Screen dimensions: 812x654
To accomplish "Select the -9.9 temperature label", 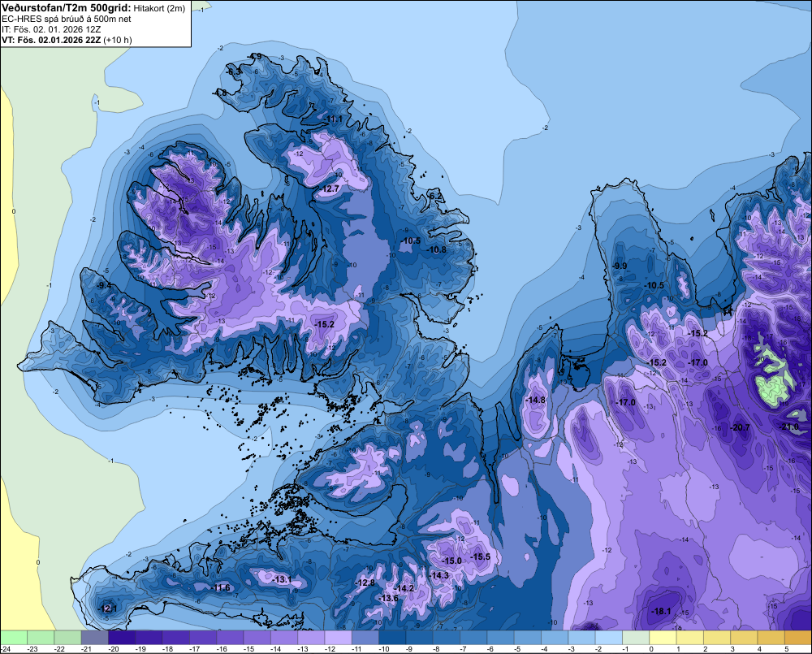I will click(x=620, y=266).
